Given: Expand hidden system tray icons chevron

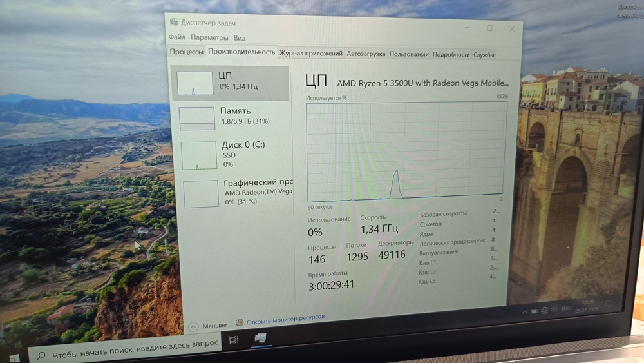Looking at the screenshot, I should coord(524,313).
